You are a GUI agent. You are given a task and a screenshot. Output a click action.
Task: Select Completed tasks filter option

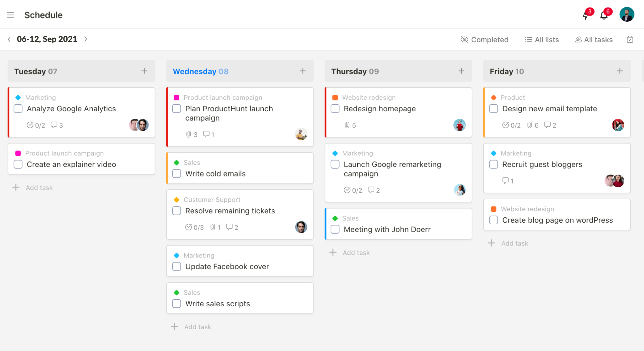pyautogui.click(x=484, y=39)
